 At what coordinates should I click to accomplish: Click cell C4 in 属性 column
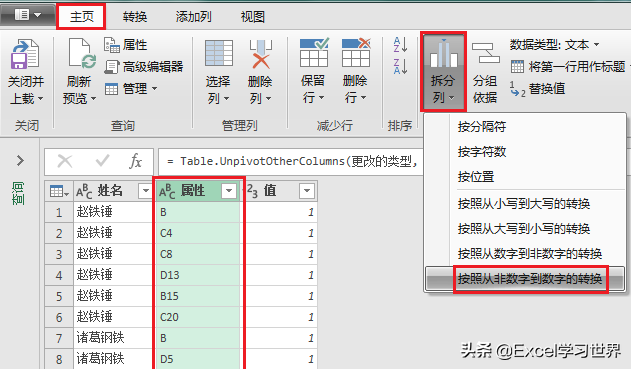(198, 233)
